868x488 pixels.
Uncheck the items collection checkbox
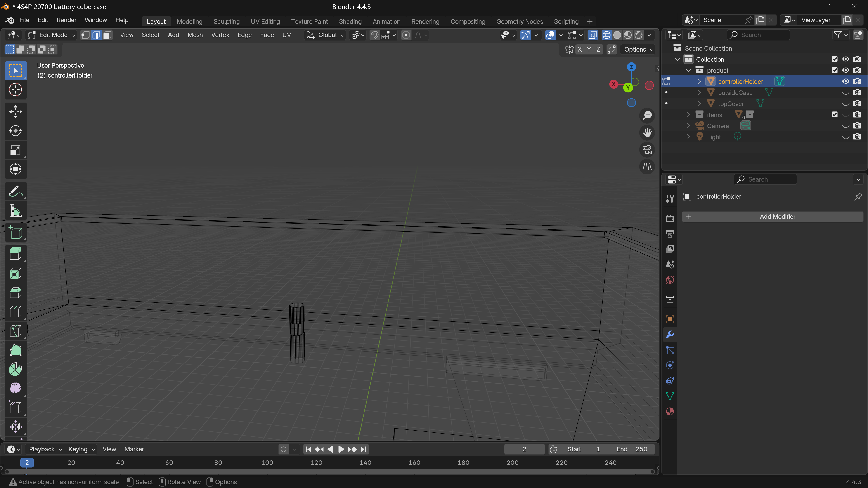coord(834,115)
